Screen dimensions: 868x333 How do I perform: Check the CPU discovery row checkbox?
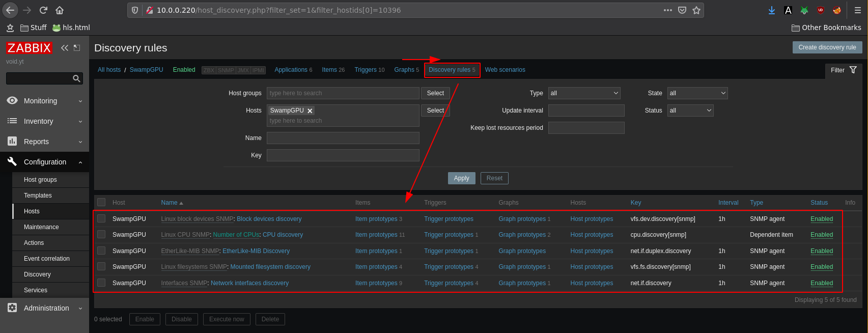click(x=101, y=234)
